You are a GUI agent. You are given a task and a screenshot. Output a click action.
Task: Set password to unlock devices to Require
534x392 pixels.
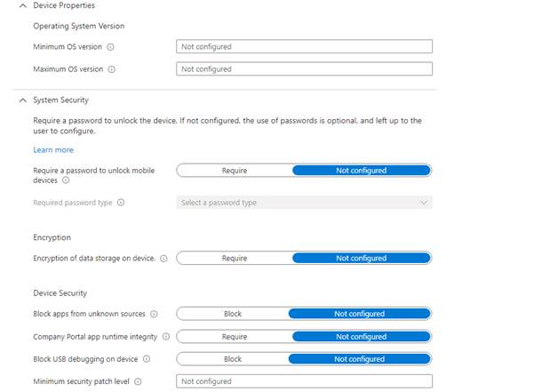click(x=235, y=170)
